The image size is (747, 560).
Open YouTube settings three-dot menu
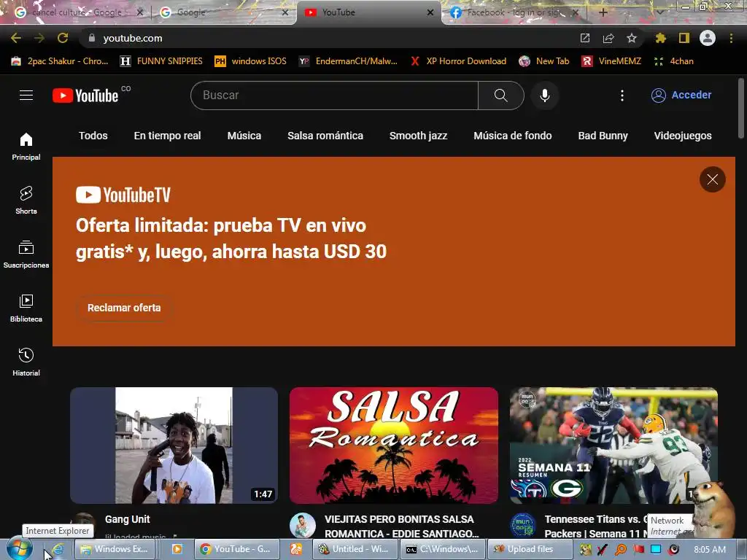pyautogui.click(x=622, y=96)
